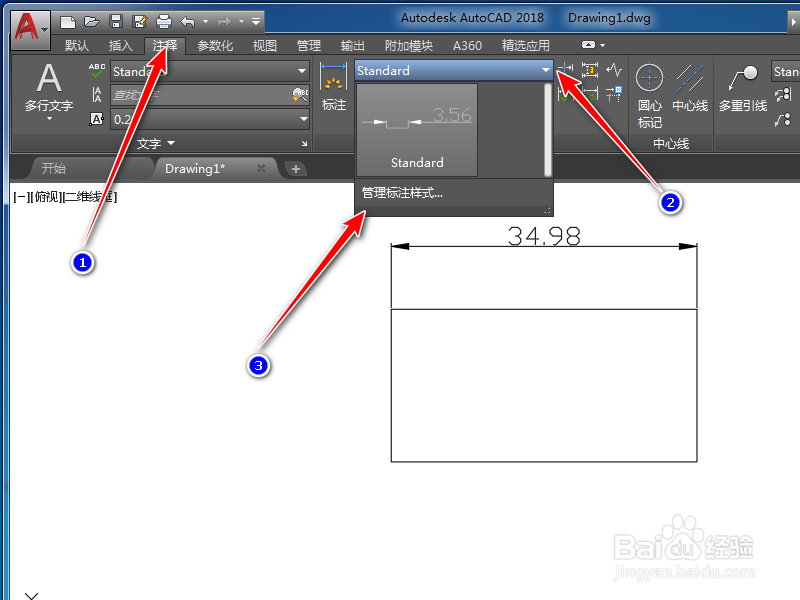Open the 视图 ribbon tab
The height and width of the screenshot is (600, 800).
pos(265,46)
